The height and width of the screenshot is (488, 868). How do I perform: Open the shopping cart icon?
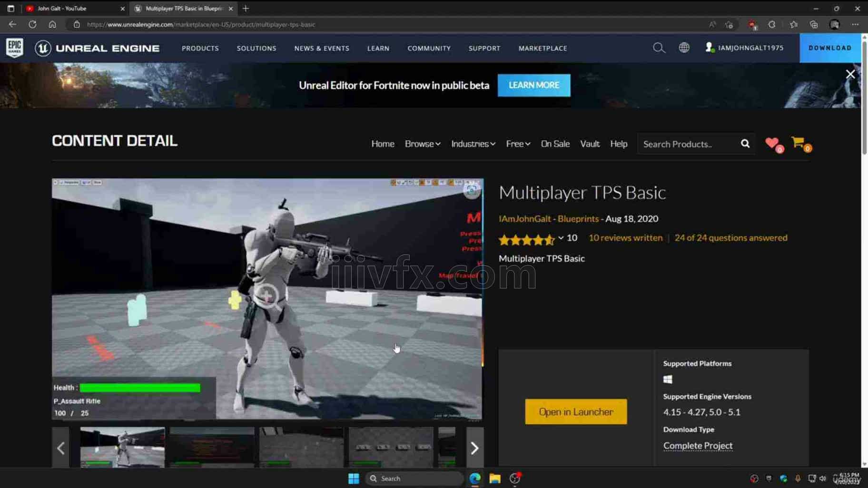(800, 143)
